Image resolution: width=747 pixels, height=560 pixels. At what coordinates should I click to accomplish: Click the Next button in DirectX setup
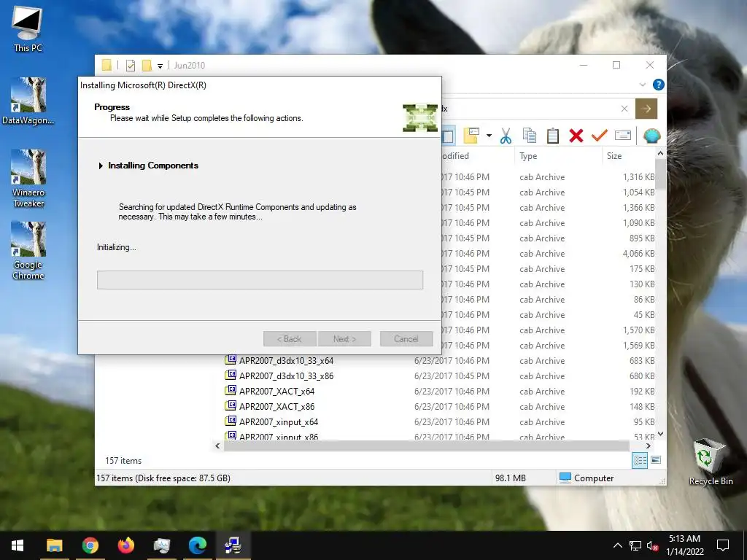tap(344, 339)
